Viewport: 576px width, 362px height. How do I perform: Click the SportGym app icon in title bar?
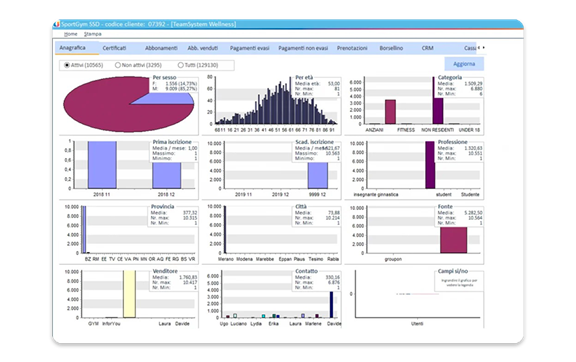pos(57,24)
